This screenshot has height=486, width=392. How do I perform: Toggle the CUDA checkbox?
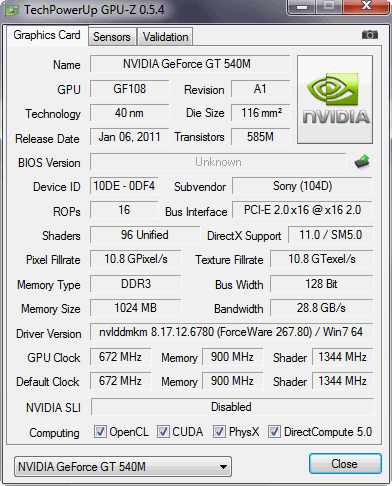(163, 431)
